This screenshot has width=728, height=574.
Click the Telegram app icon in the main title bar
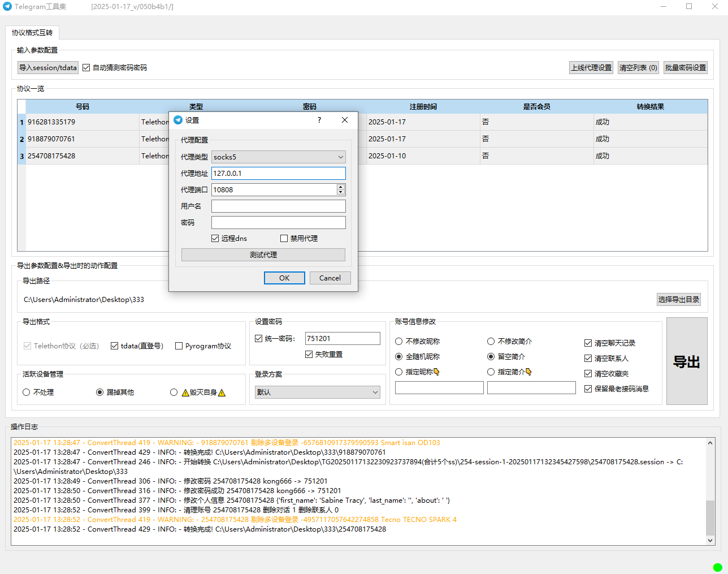pos(7,6)
